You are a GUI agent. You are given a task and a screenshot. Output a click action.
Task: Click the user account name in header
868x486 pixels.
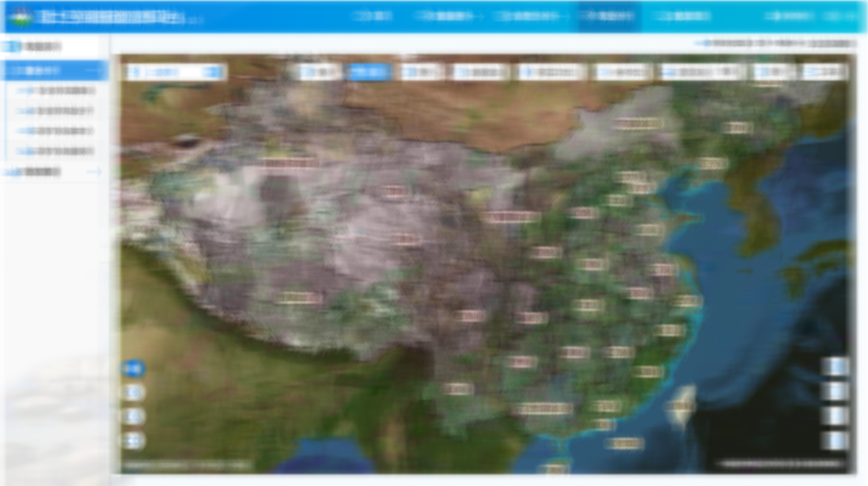[x=790, y=16]
